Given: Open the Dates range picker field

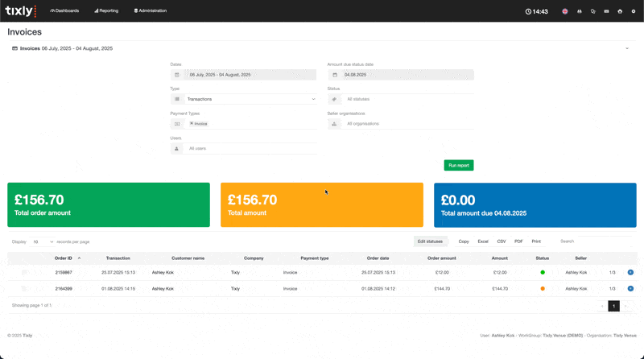Looking at the screenshot, I should click(250, 75).
